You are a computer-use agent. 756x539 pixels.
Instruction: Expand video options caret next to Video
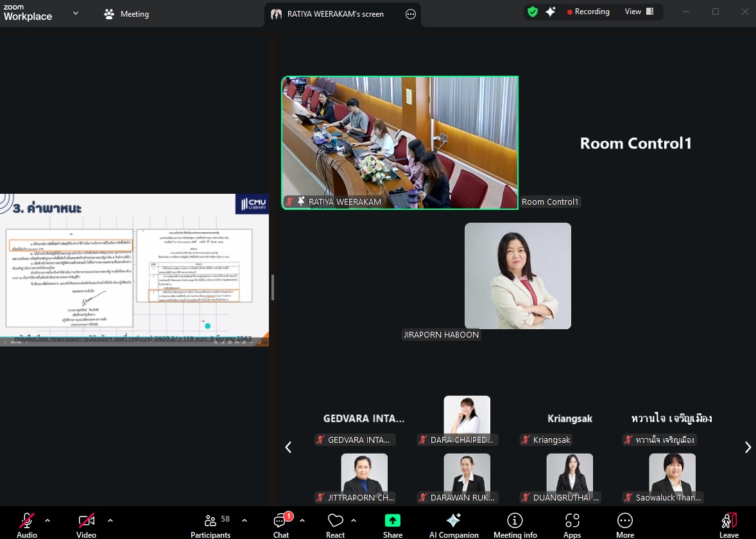point(110,520)
